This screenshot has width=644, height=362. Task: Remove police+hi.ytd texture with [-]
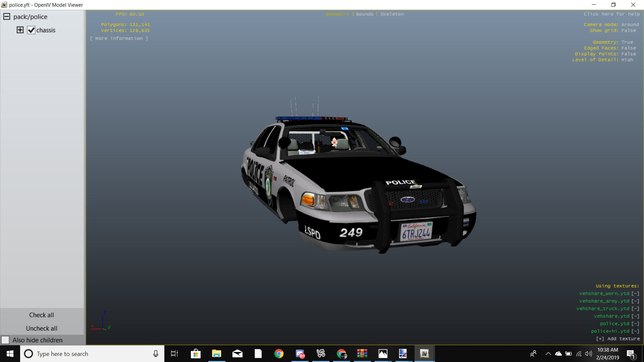635,331
